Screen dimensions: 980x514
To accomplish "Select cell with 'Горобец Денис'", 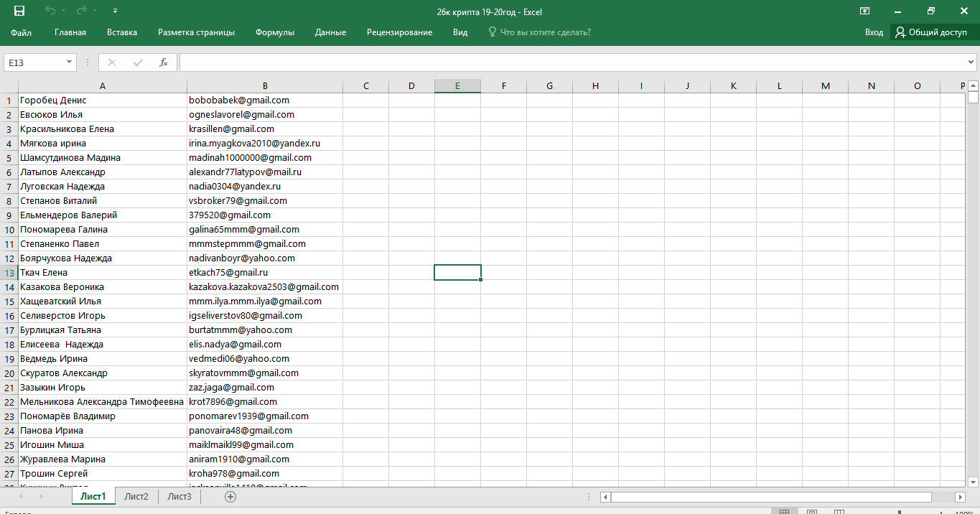I will click(103, 101).
